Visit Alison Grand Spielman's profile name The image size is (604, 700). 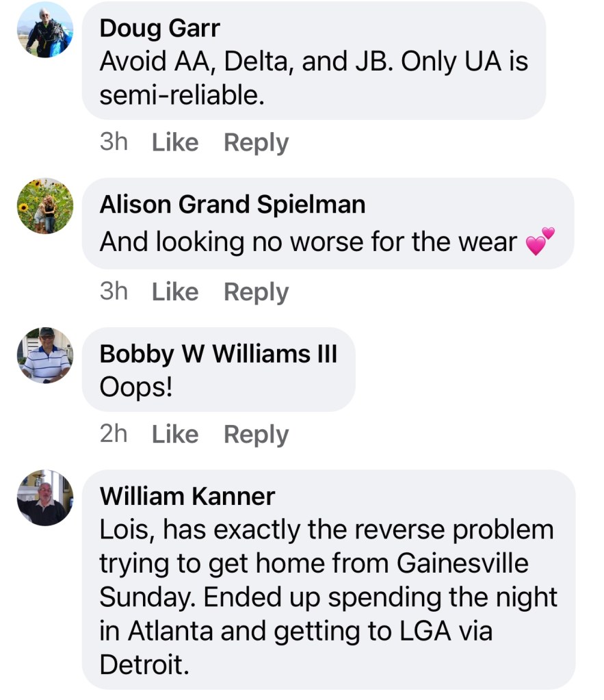(x=233, y=204)
